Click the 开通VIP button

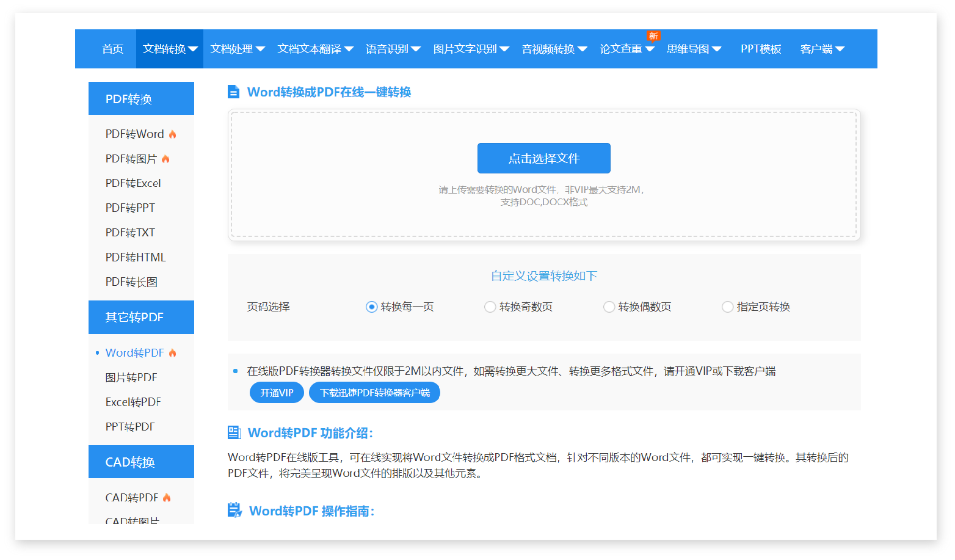pos(277,393)
